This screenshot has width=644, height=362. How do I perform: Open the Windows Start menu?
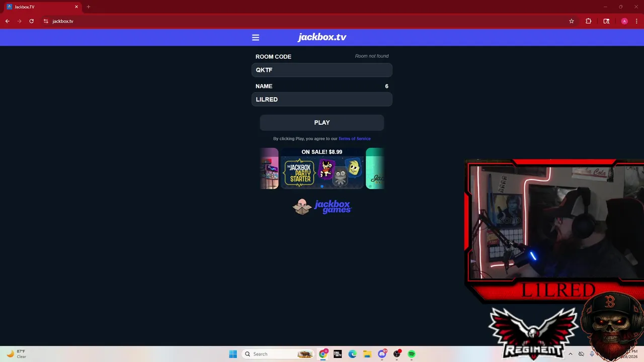[x=233, y=354]
